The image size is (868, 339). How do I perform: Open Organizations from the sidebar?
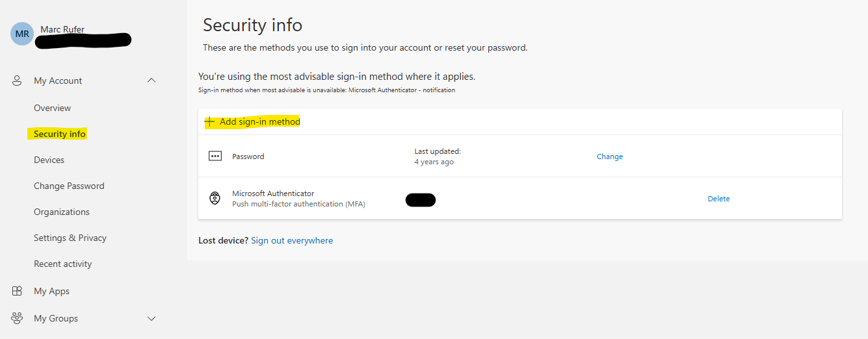(62, 212)
